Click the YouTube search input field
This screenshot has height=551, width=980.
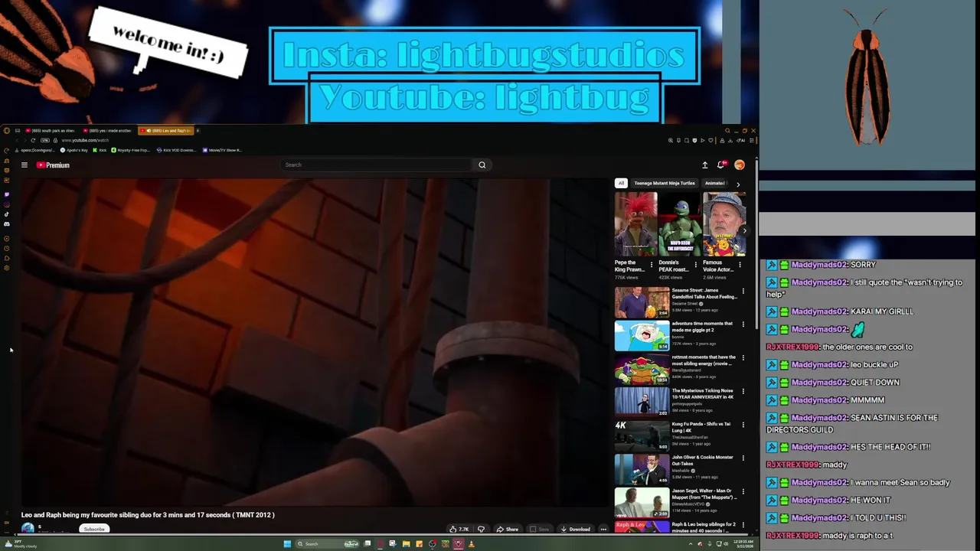[377, 165]
